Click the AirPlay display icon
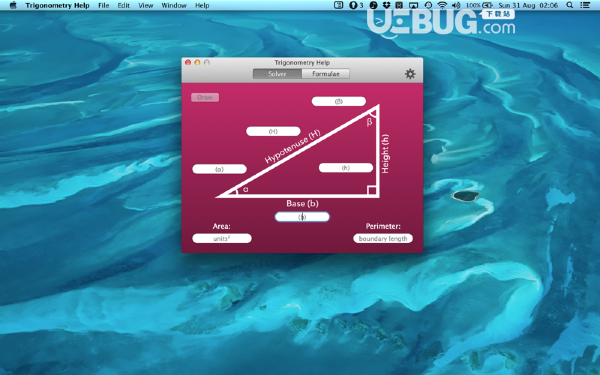Viewport: 600px width, 375px height. click(x=413, y=5)
